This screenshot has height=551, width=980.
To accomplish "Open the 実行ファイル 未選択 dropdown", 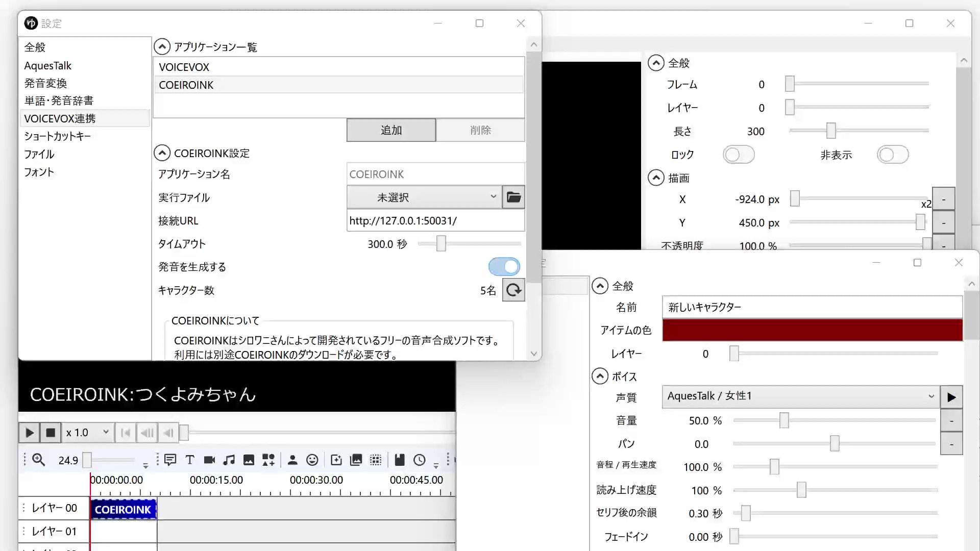I will tap(424, 197).
